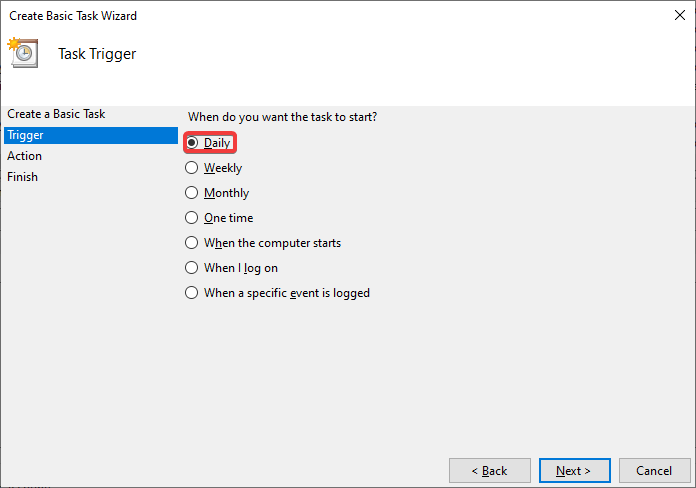Click the clock task icon in header
This screenshot has width=696, height=488.
click(22, 52)
